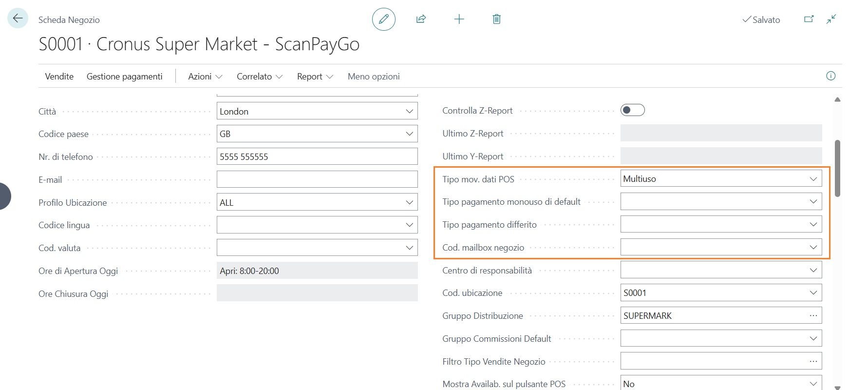Click the Ore Chiusura Oggi field
Screen dimensions: 868x390
(x=317, y=293)
